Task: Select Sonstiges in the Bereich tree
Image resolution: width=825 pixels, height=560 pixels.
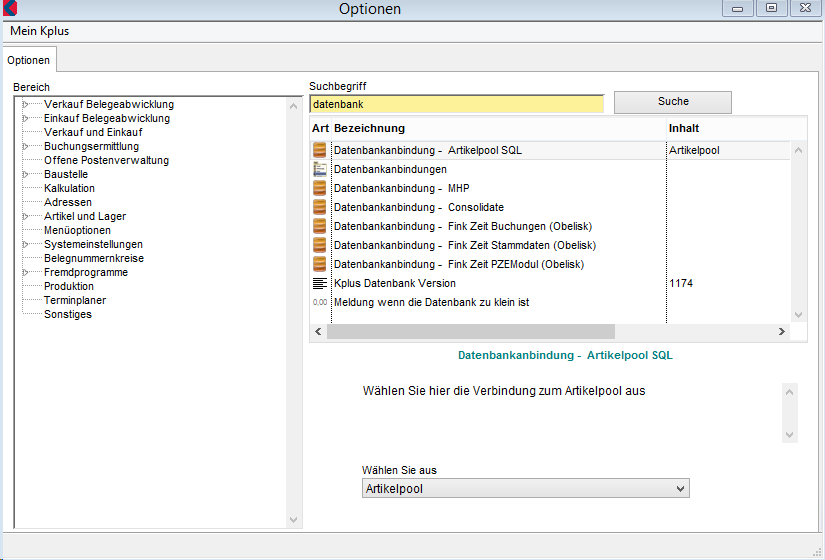Action: click(68, 314)
